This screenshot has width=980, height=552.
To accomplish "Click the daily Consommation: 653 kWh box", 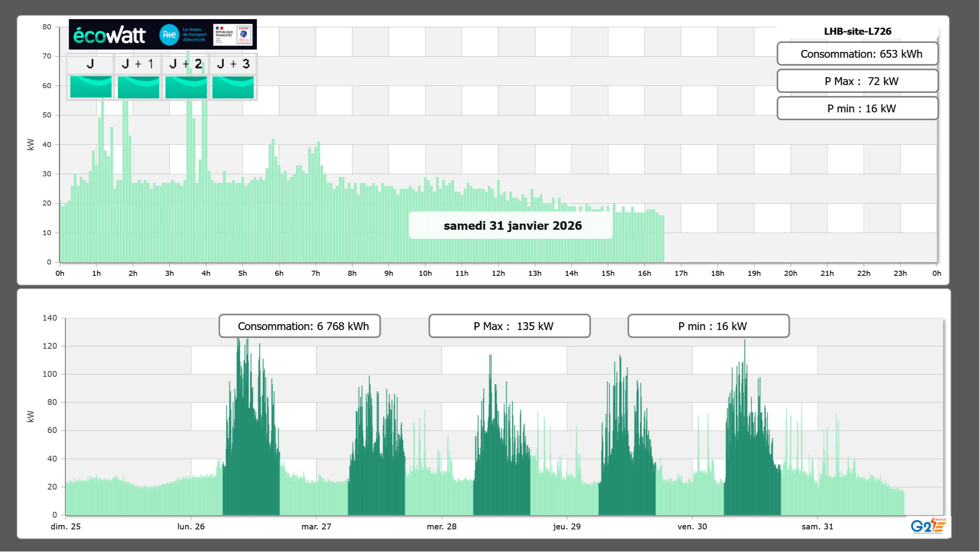I will click(857, 54).
